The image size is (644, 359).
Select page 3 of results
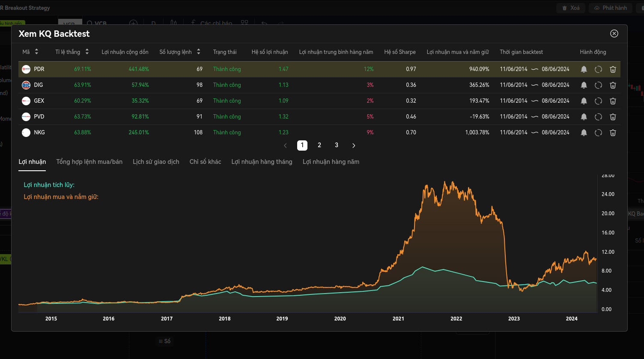(x=337, y=145)
